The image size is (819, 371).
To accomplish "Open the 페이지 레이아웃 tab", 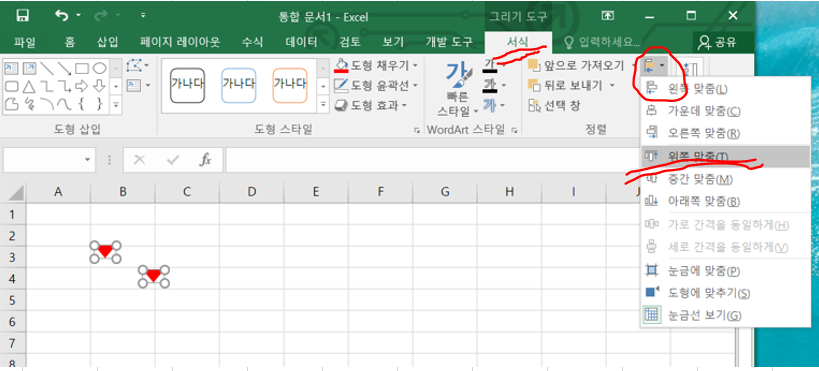I will pos(180,42).
